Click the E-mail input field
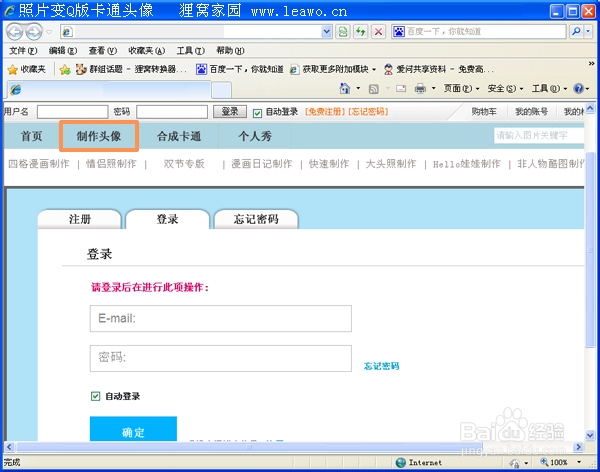This screenshot has height=472, width=600. point(221,318)
